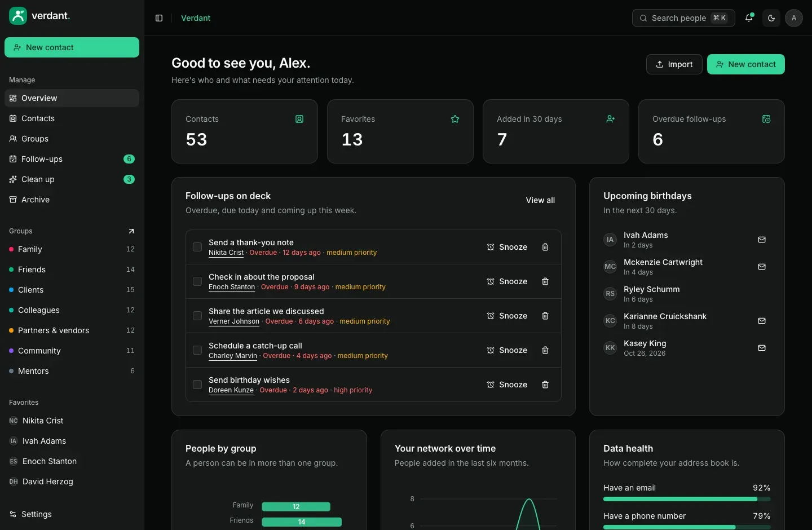Click the Verdant breadcrumb
The height and width of the screenshot is (530, 812).
[196, 18]
